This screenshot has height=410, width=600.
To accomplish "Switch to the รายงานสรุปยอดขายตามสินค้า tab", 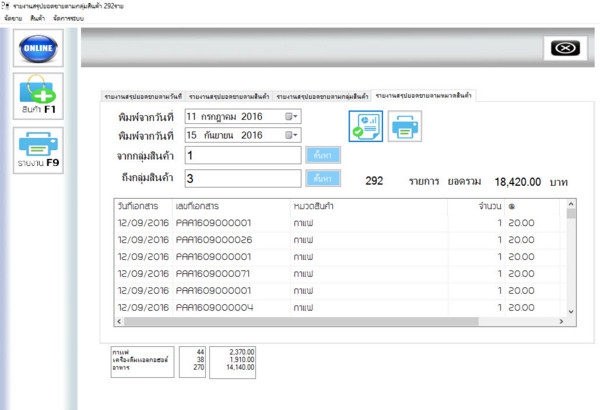I will point(229,96).
